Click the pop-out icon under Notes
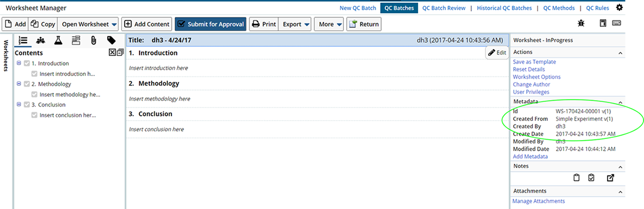The image size is (644, 209). tap(611, 178)
